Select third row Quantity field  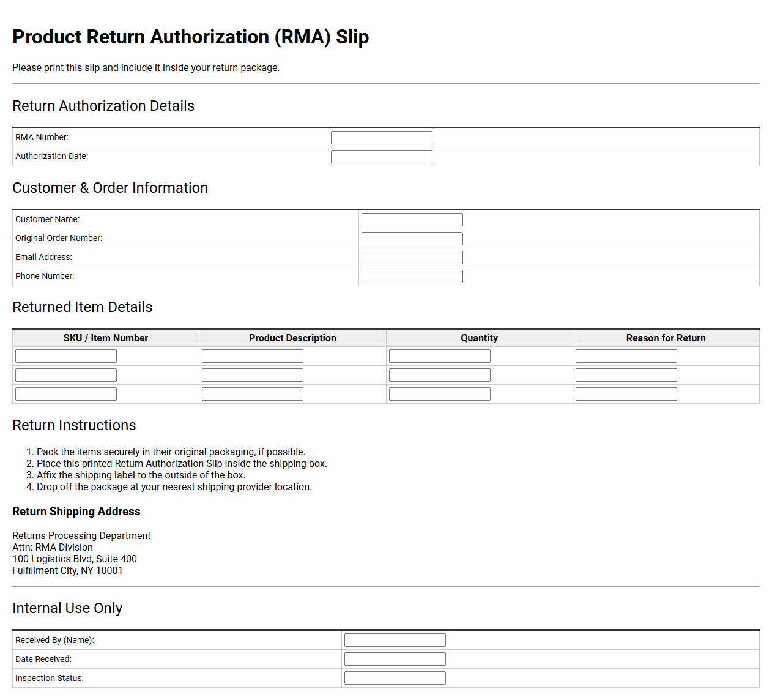tap(440, 394)
